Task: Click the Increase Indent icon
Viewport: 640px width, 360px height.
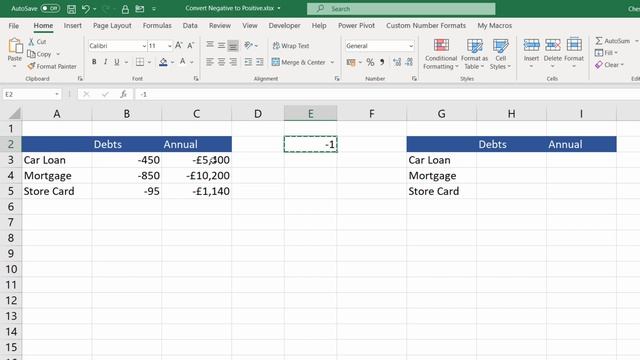Action: 260,62
